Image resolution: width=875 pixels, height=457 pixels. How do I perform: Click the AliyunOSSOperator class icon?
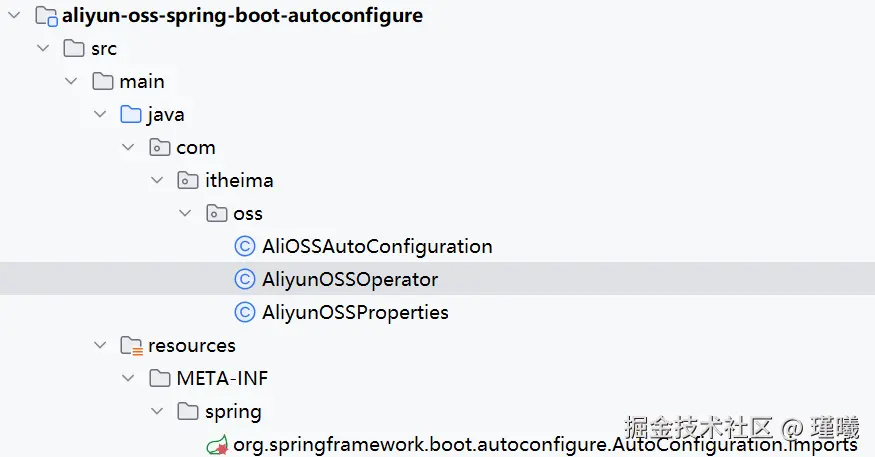point(245,279)
